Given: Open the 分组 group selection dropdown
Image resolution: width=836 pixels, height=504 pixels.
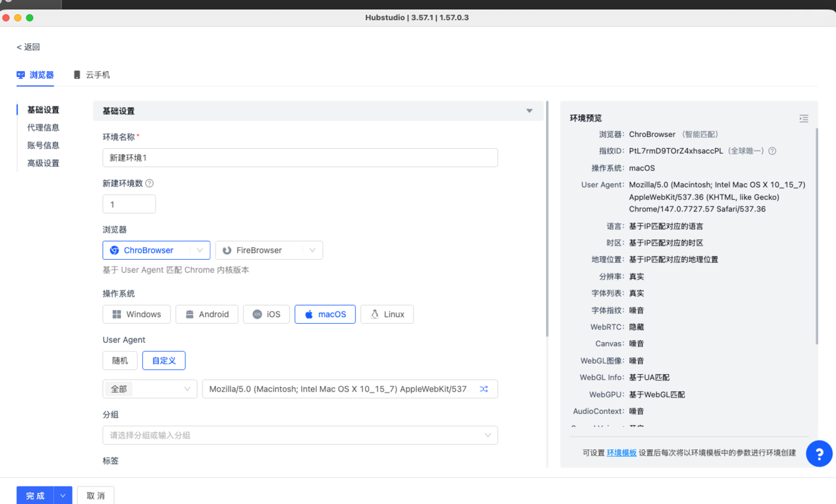Looking at the screenshot, I should pos(300,435).
